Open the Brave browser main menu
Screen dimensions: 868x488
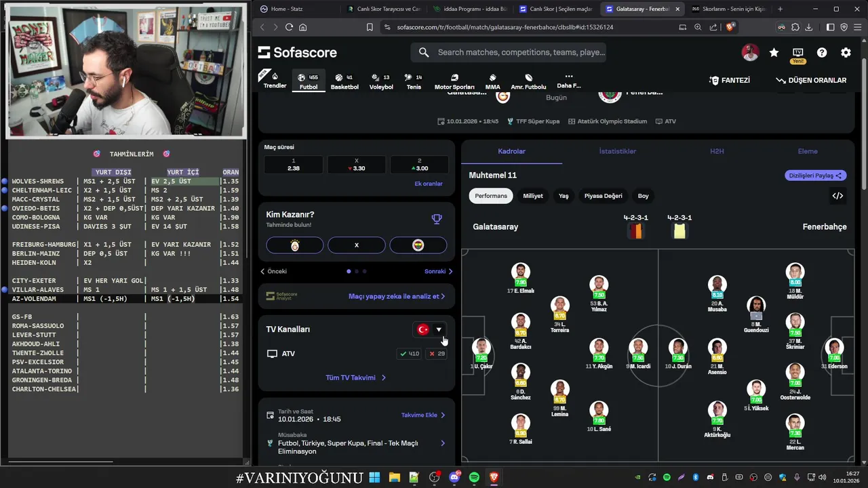tap(856, 27)
